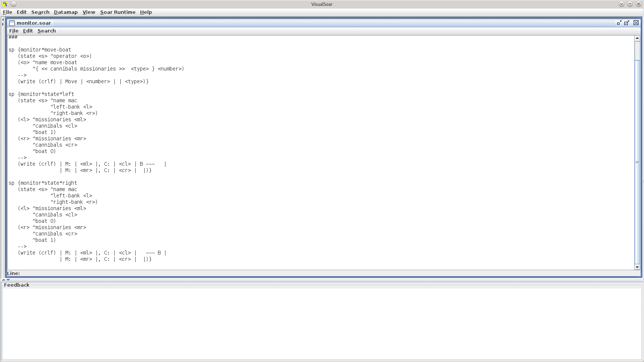Open the main View menu
644x362 pixels.
[x=89, y=12]
